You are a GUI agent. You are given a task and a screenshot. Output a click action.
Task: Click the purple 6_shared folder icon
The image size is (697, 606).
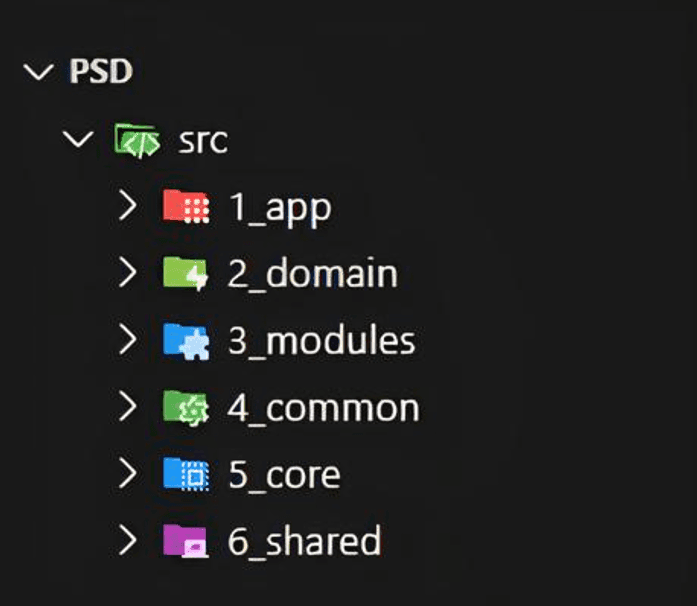click(185, 541)
